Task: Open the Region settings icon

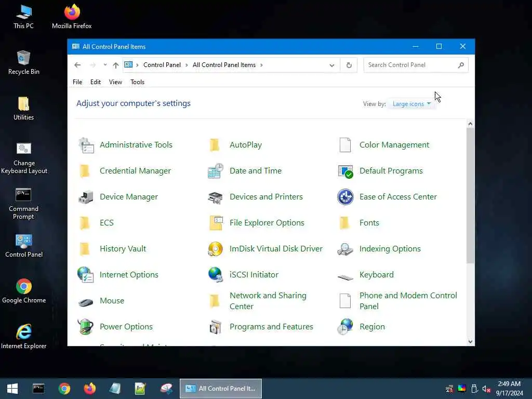Action: coord(345,327)
